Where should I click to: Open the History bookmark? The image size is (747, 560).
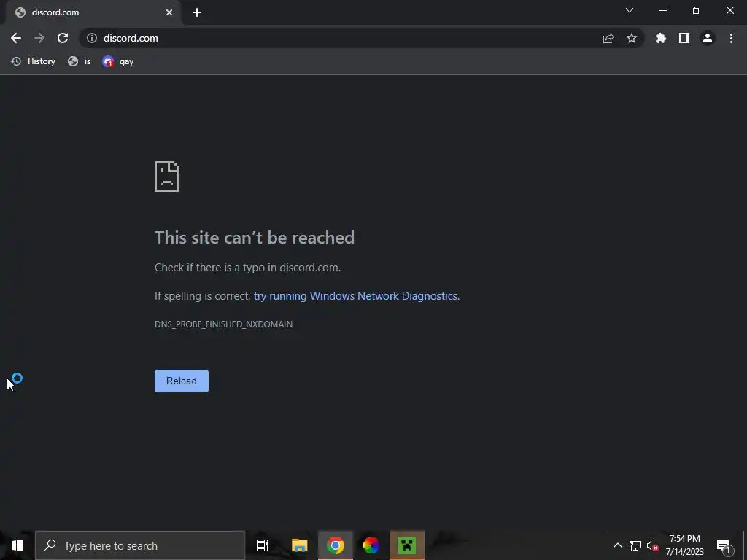[x=34, y=61]
